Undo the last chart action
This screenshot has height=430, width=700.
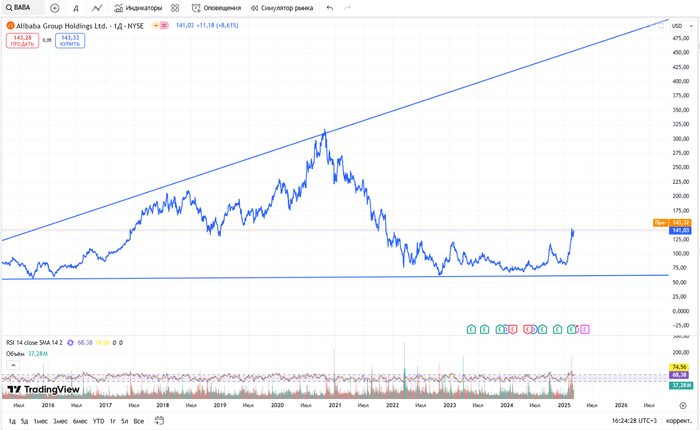[330, 8]
